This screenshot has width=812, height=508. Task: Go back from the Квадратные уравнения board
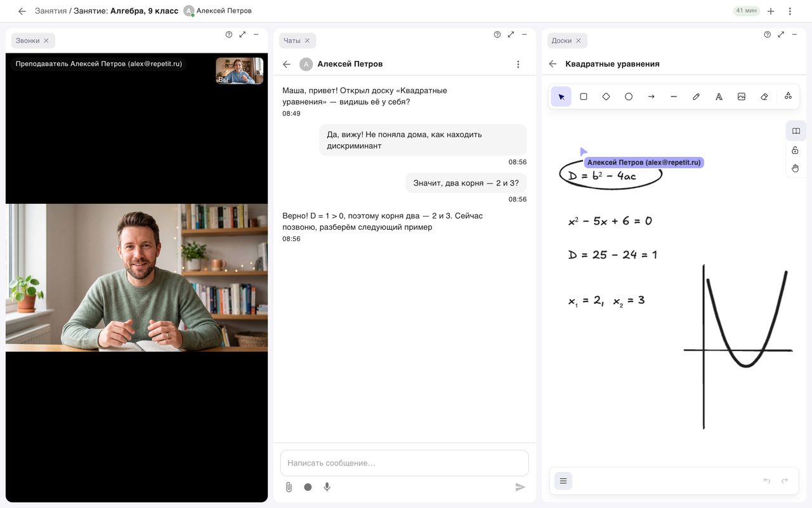[x=553, y=64]
